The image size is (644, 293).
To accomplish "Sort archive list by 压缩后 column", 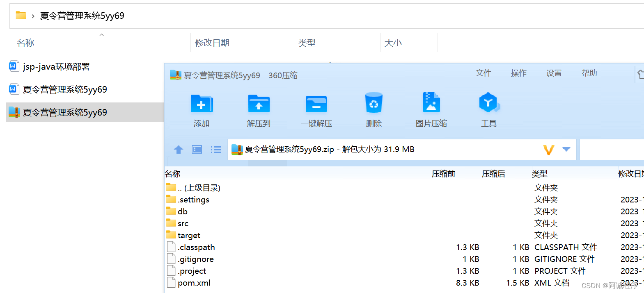I will click(493, 174).
